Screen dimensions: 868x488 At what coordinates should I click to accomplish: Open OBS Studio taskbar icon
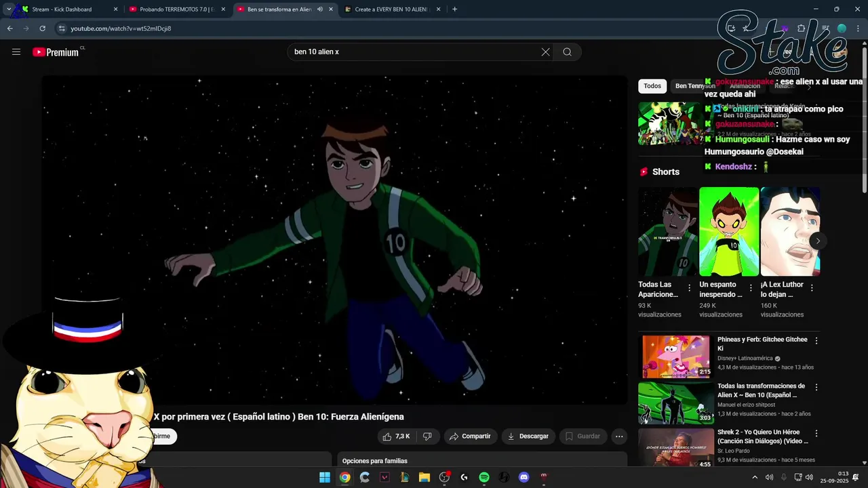coord(444,477)
